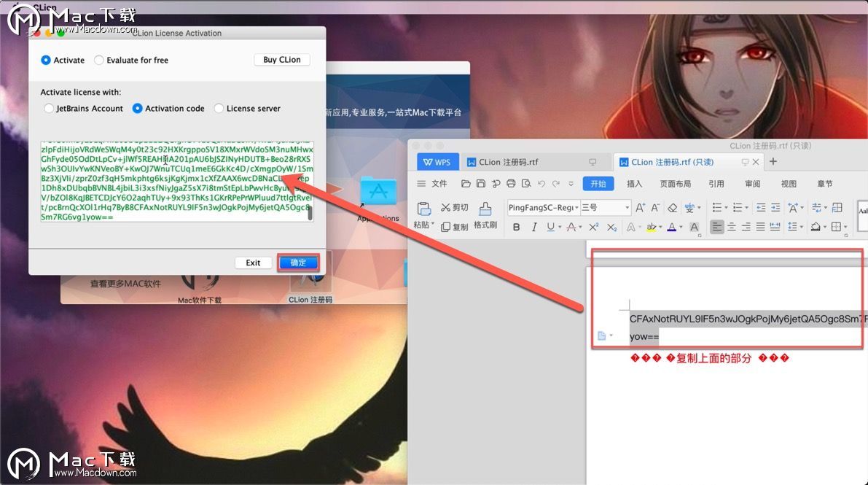The width and height of the screenshot is (868, 485).
Task: Click the 剪切 cut button
Action: tap(455, 207)
